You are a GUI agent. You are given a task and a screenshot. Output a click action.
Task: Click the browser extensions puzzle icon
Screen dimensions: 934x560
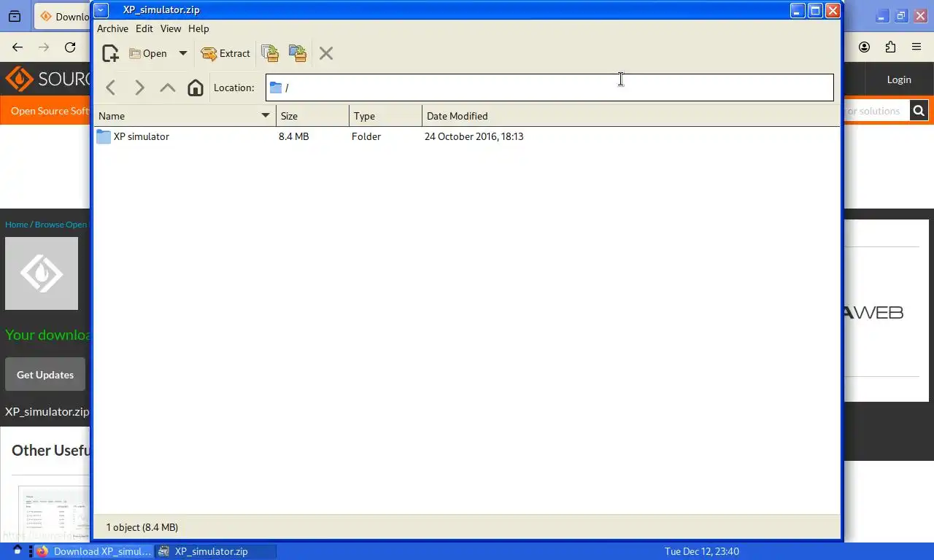[890, 47]
